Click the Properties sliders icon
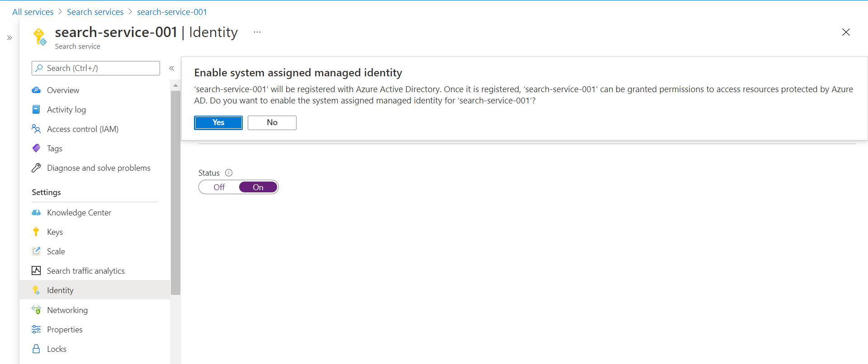The image size is (868, 364). [36, 329]
